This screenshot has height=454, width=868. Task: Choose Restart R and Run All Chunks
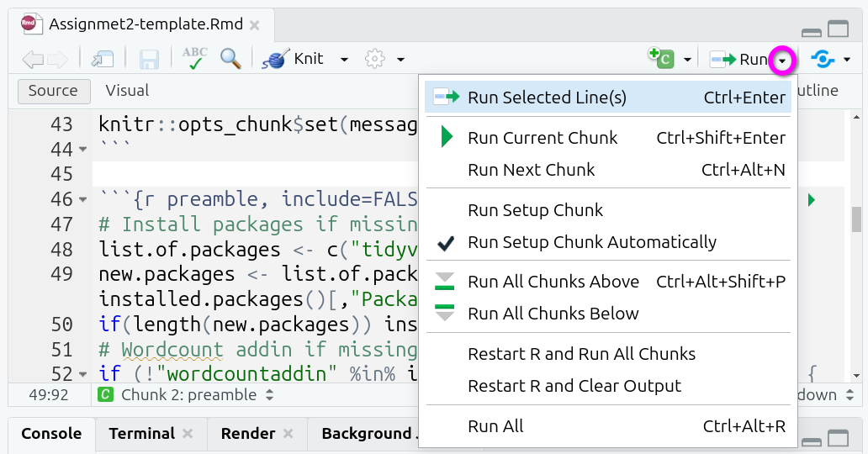tap(608, 354)
